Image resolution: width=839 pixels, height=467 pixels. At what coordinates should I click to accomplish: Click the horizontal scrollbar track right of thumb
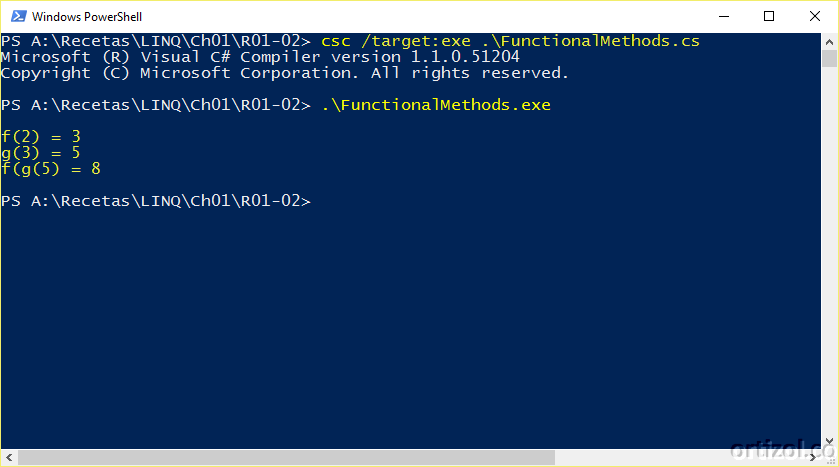[x=680, y=457]
